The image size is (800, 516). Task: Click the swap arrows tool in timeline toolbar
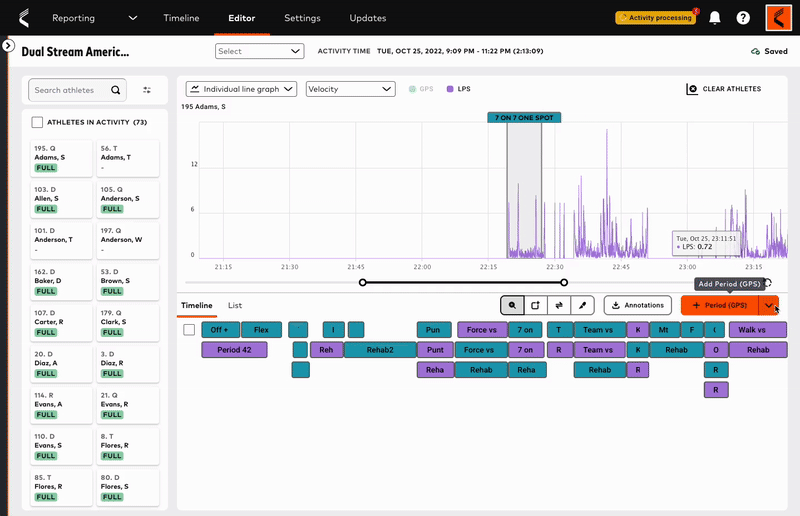pyautogui.click(x=559, y=305)
